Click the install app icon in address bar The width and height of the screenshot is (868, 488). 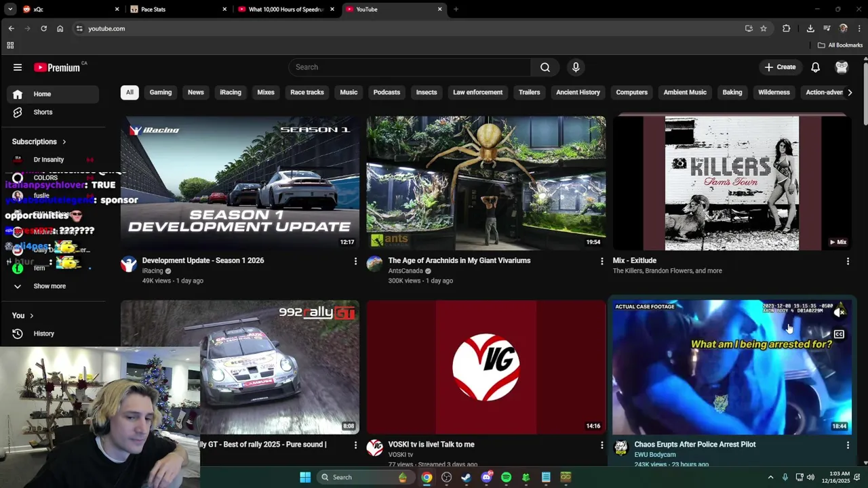click(x=749, y=28)
